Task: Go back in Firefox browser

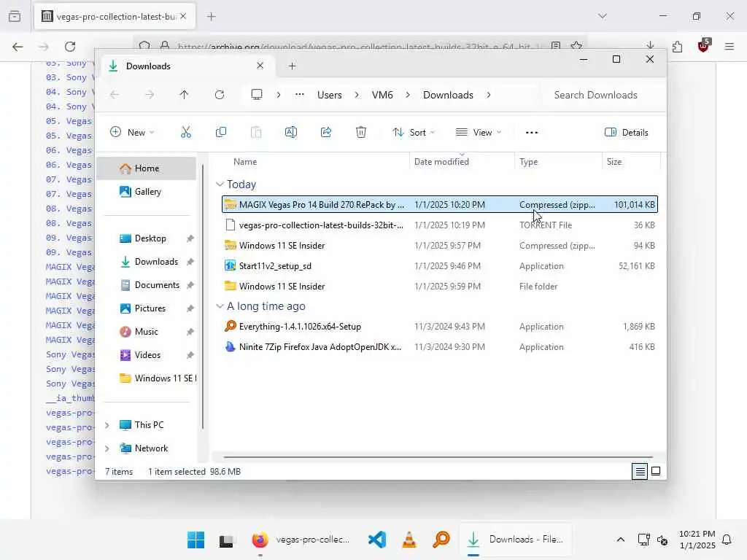Action: [18, 46]
